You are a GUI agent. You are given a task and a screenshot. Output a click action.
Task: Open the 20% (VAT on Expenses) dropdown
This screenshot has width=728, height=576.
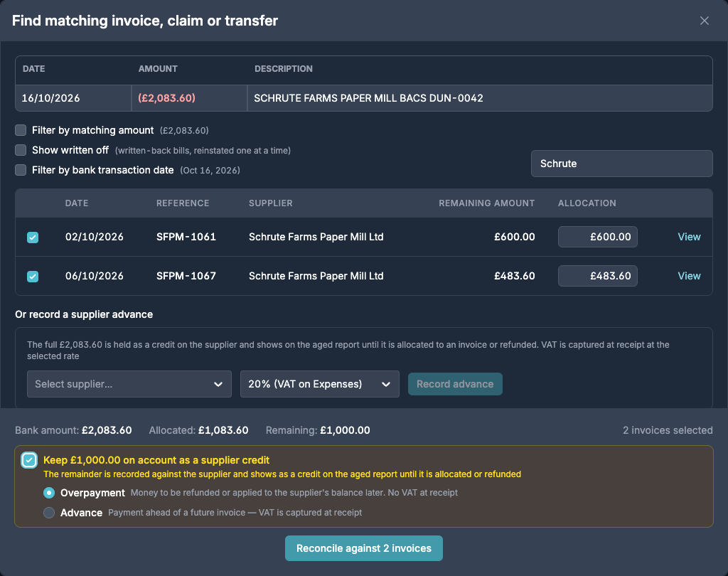319,384
